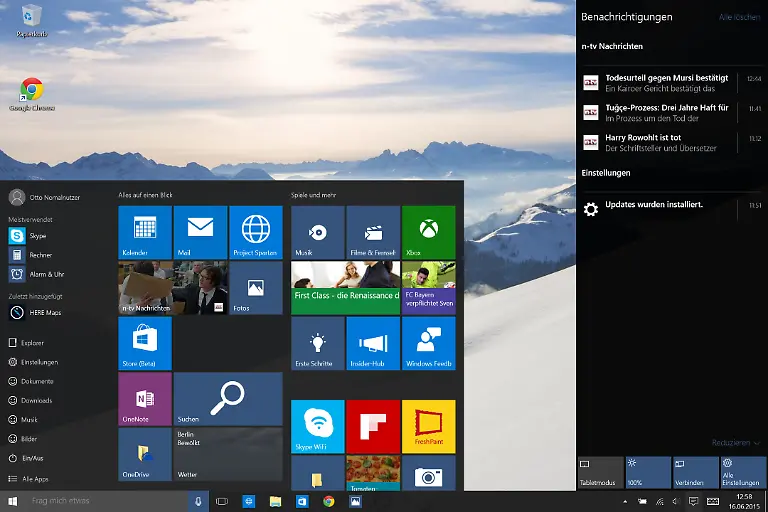Open Action Center tray icon
This screenshot has height=512, width=768.
[x=693, y=501]
